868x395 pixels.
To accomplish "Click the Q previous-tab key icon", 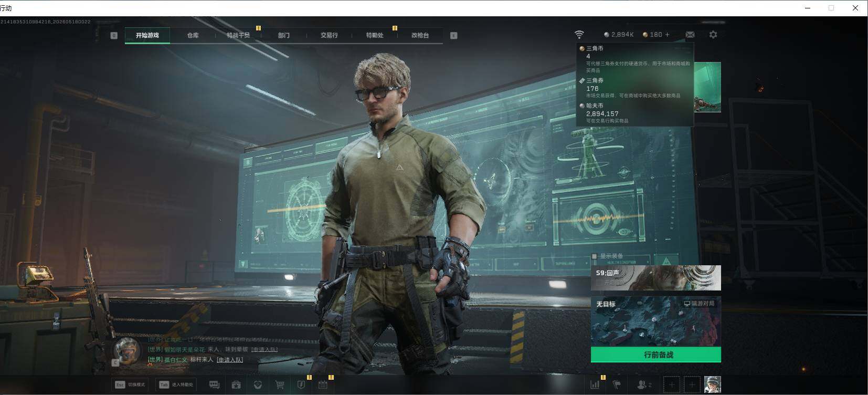I will (x=114, y=35).
